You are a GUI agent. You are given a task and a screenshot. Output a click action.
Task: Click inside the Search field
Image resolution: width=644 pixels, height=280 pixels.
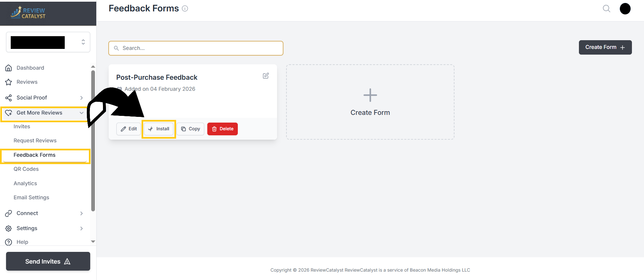pos(196,48)
